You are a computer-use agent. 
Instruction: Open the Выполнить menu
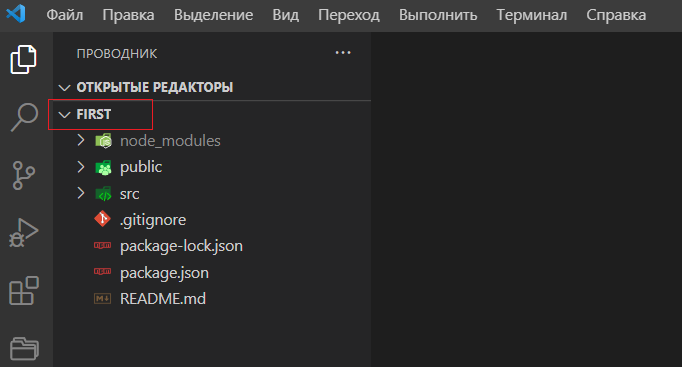pyautogui.click(x=438, y=15)
